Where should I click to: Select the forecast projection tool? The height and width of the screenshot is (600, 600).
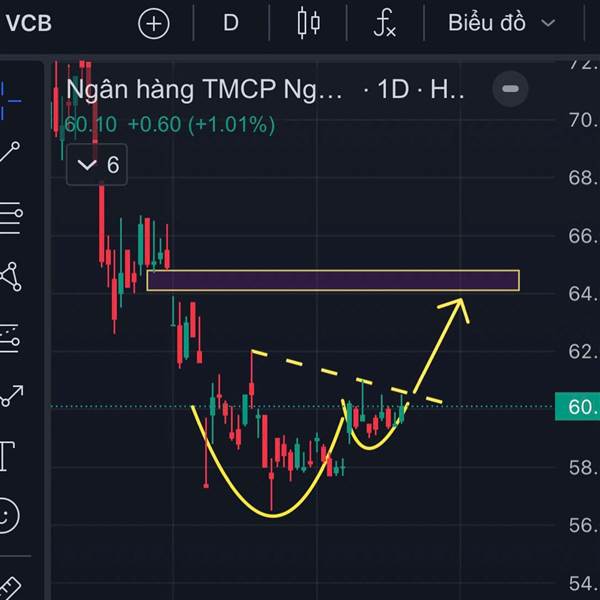coord(10,339)
